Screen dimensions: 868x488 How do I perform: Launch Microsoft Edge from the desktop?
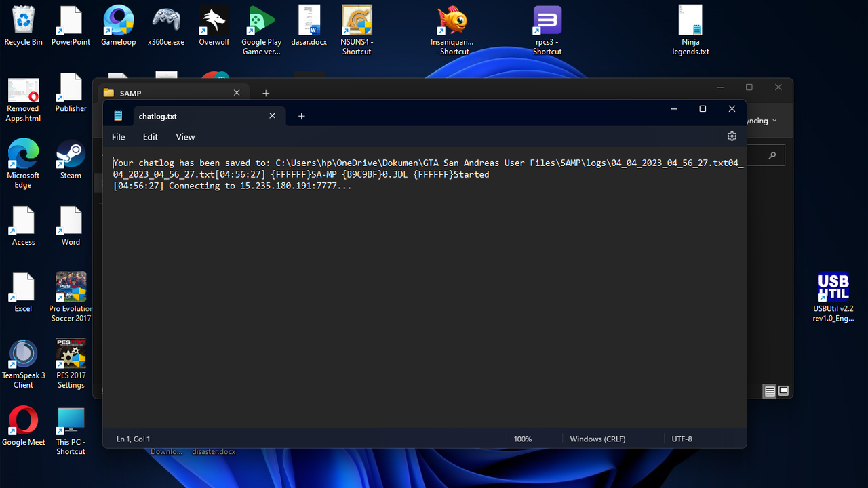click(23, 165)
